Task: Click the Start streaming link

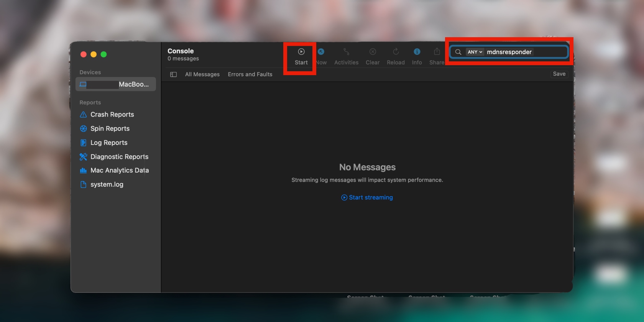Action: [367, 197]
